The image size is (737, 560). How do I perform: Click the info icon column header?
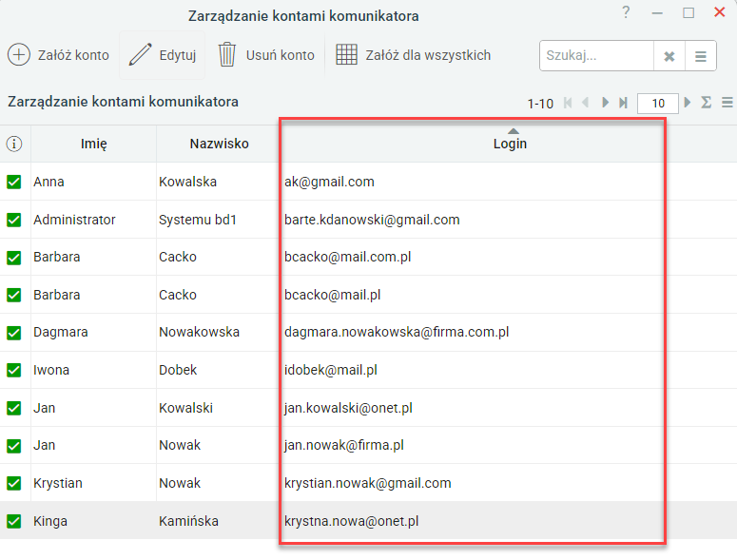click(14, 144)
